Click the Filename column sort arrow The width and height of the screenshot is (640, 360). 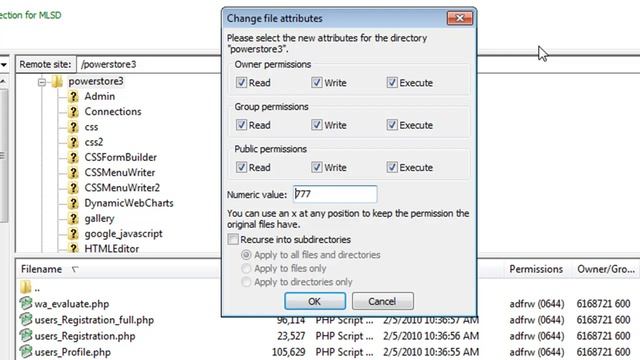(x=75, y=269)
